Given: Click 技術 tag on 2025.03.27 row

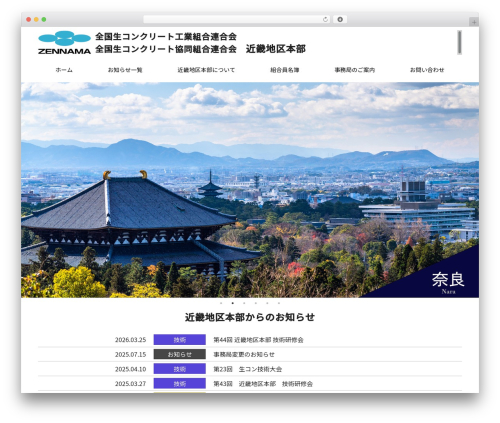Looking at the screenshot, I should pyautogui.click(x=180, y=383).
